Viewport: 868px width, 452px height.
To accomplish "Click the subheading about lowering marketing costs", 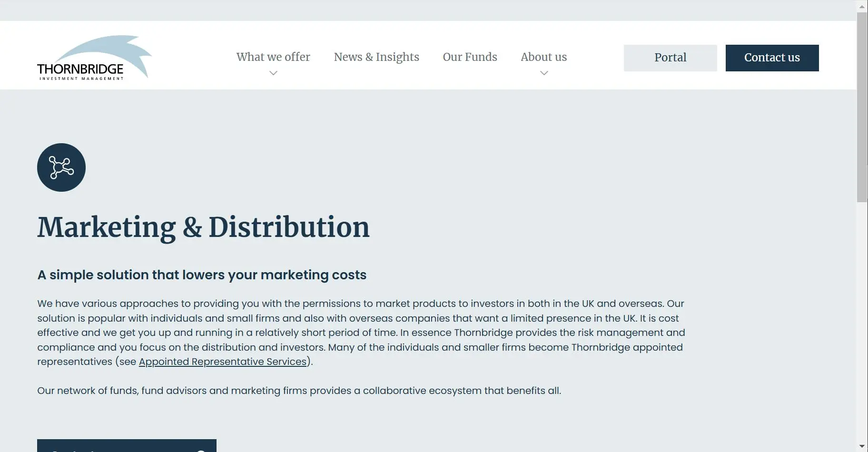I will point(202,275).
